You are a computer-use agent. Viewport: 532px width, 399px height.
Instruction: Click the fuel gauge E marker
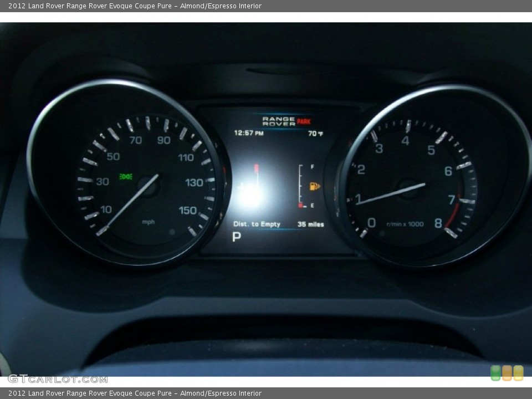pos(312,206)
